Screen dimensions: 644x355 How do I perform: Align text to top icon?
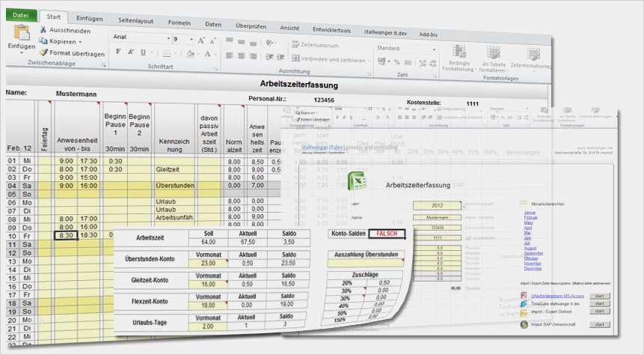tap(230, 40)
